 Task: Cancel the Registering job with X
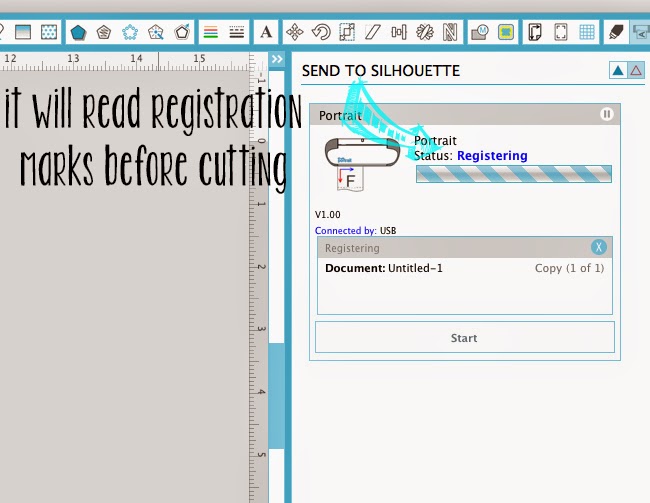tap(599, 247)
